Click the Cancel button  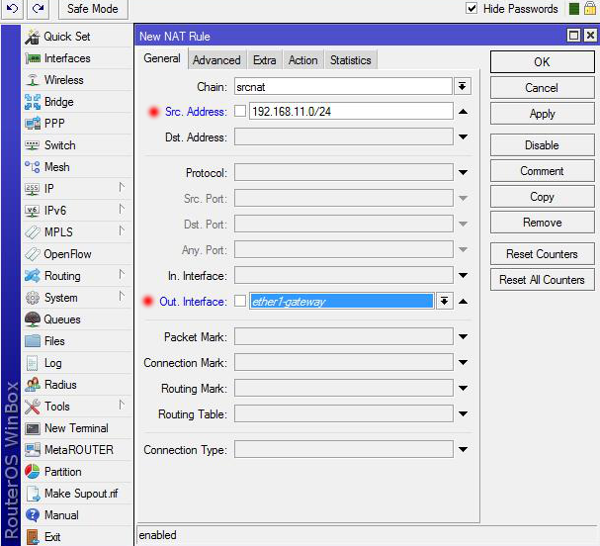(x=542, y=88)
